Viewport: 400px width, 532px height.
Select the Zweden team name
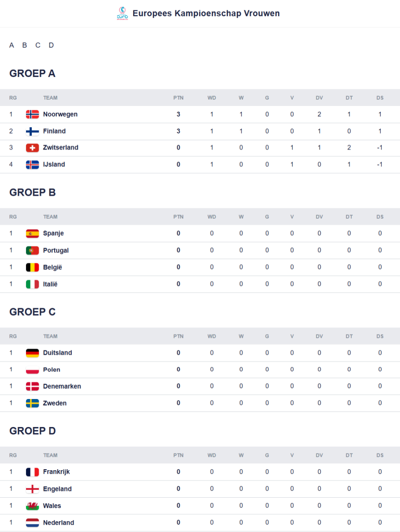point(55,403)
